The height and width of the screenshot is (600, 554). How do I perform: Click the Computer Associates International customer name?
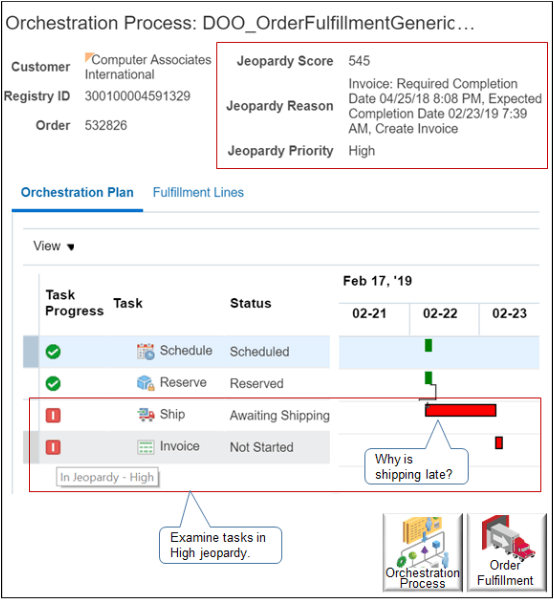[148, 67]
